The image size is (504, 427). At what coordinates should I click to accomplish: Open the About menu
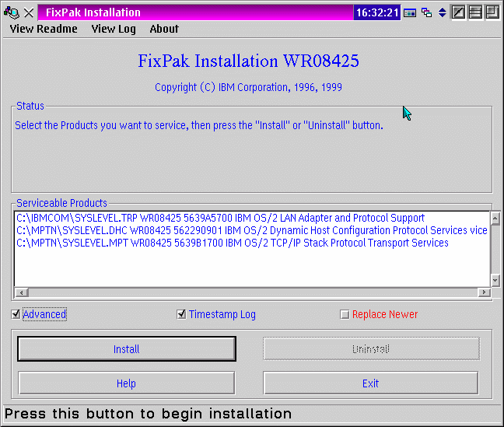click(164, 29)
